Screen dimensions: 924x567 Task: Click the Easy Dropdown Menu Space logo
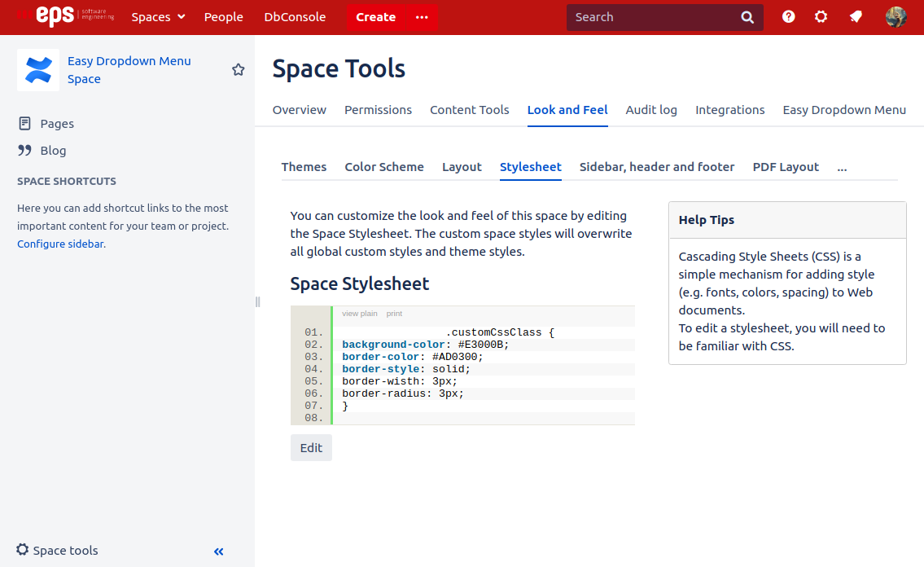(38, 70)
